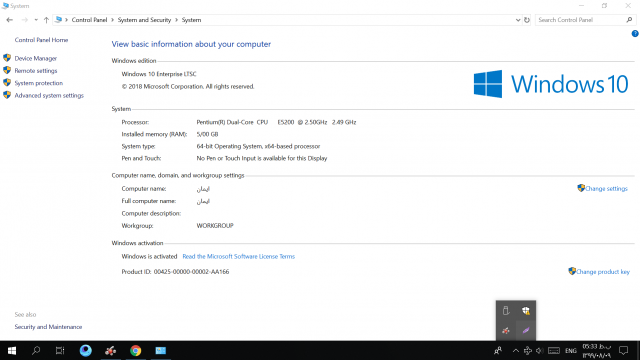
Task: Open the Action Center notifications icon
Action: pos(623,351)
